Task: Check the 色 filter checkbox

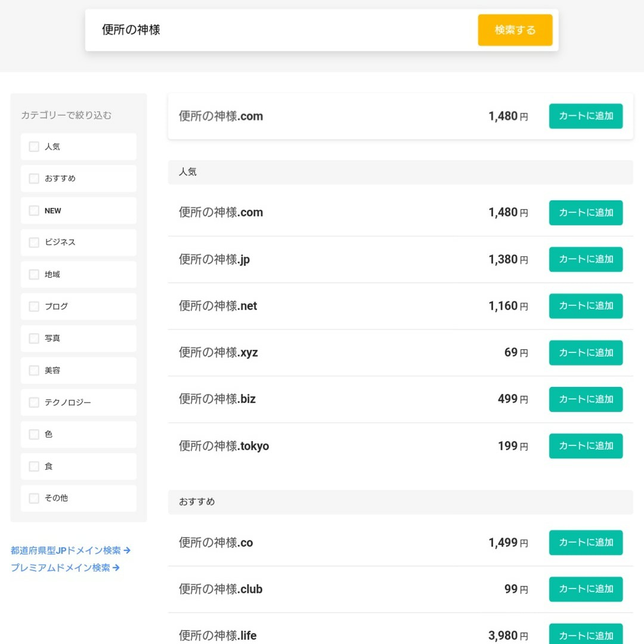Action: click(34, 434)
